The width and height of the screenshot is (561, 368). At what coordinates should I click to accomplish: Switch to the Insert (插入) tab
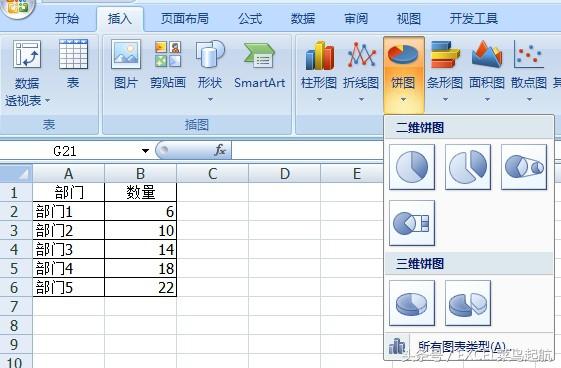[120, 19]
